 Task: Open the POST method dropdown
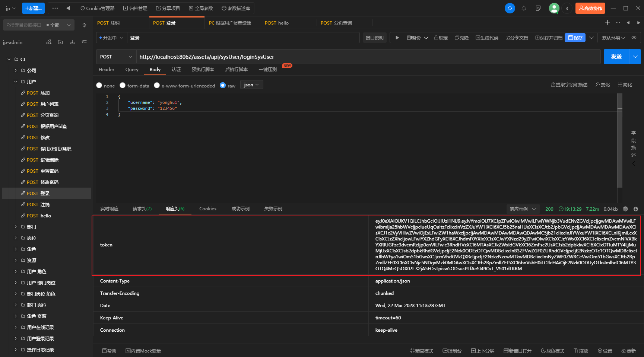coord(116,57)
